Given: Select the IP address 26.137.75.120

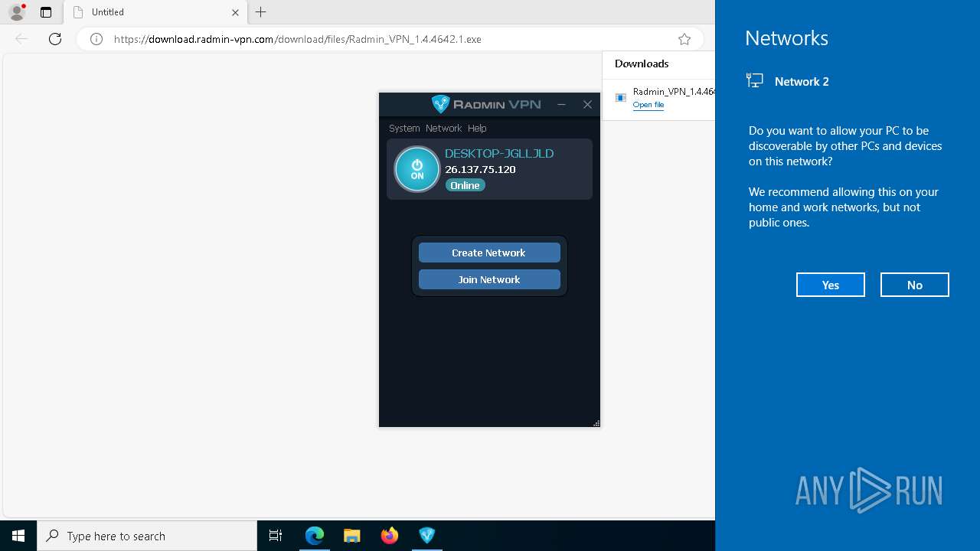Looking at the screenshot, I should (x=480, y=169).
